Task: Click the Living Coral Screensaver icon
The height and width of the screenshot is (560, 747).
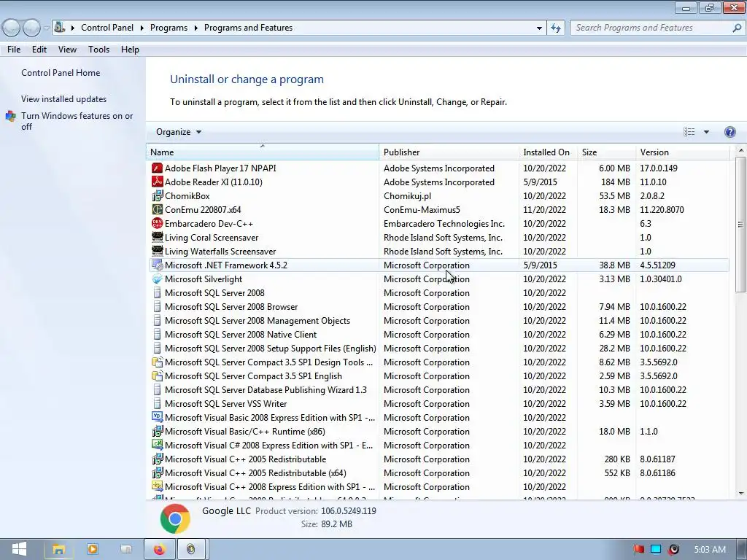Action: click(157, 237)
